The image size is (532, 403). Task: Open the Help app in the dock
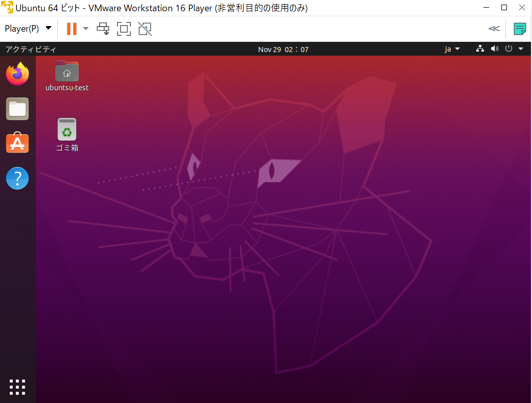(17, 178)
